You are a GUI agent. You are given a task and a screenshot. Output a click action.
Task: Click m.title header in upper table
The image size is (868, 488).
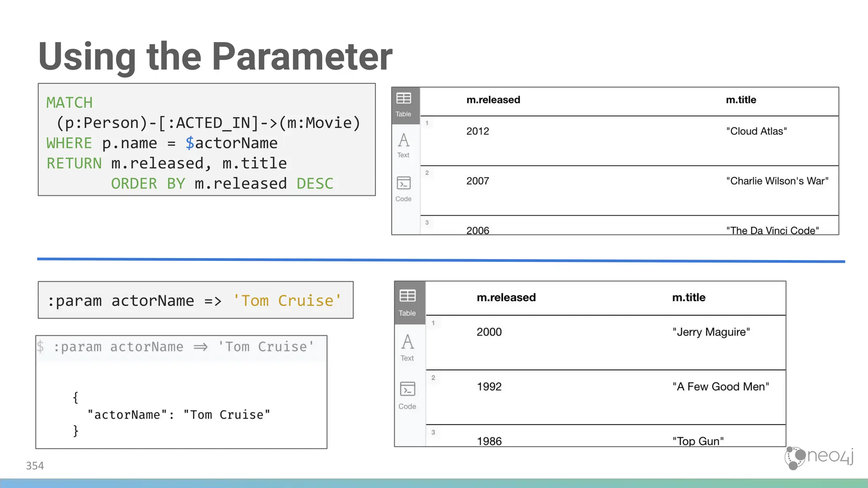coord(741,100)
